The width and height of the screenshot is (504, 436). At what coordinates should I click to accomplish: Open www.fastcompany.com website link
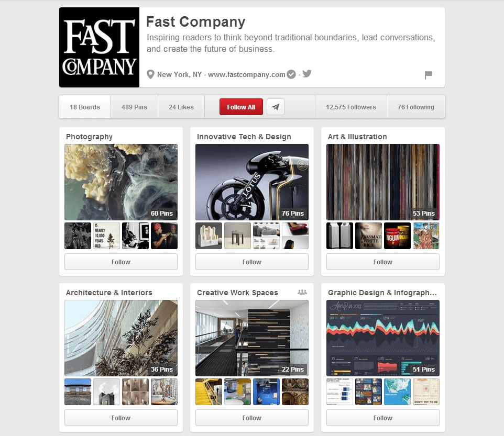tap(247, 74)
